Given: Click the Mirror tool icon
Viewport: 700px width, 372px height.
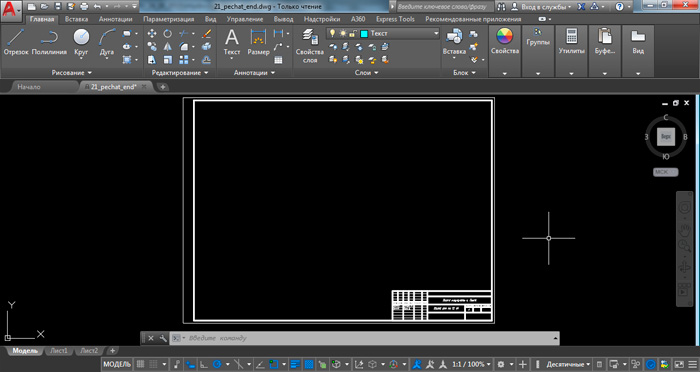Looking at the screenshot, I should pyautogui.click(x=167, y=46).
